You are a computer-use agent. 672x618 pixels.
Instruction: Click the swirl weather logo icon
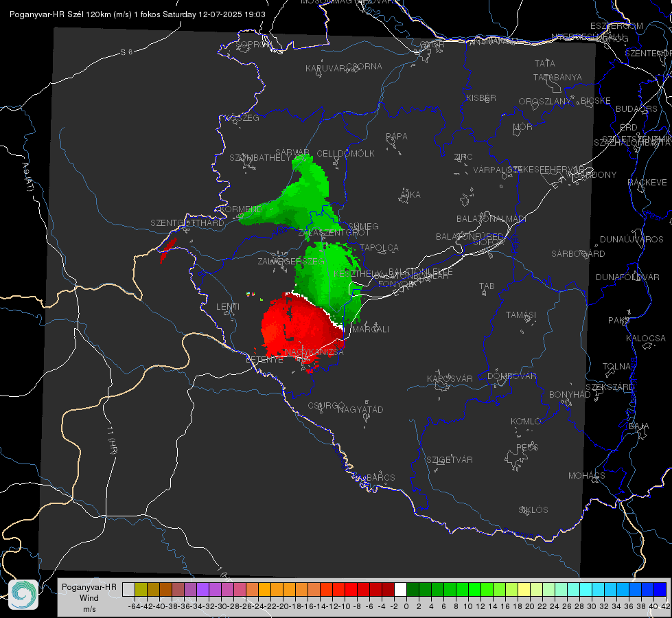pyautogui.click(x=23, y=595)
